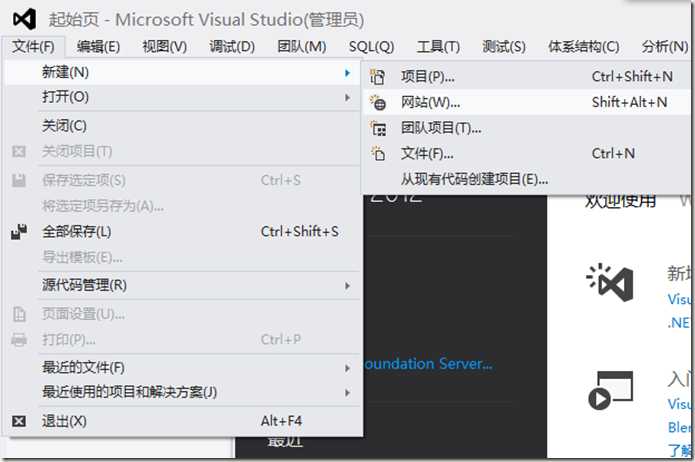Open the 团队(M) menu
This screenshot has width=695, height=462.
coord(302,47)
